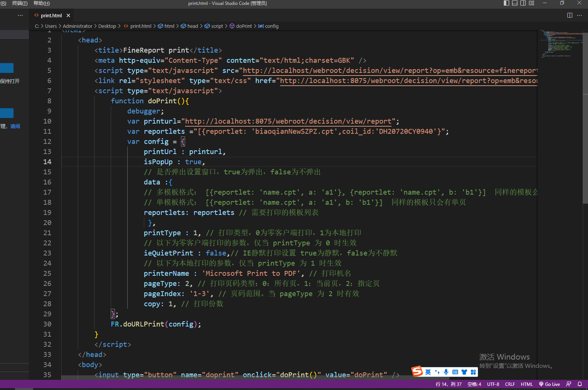This screenshot has height=390, width=588.
Task: Click print.html in the breadcrumb
Action: (x=137, y=26)
